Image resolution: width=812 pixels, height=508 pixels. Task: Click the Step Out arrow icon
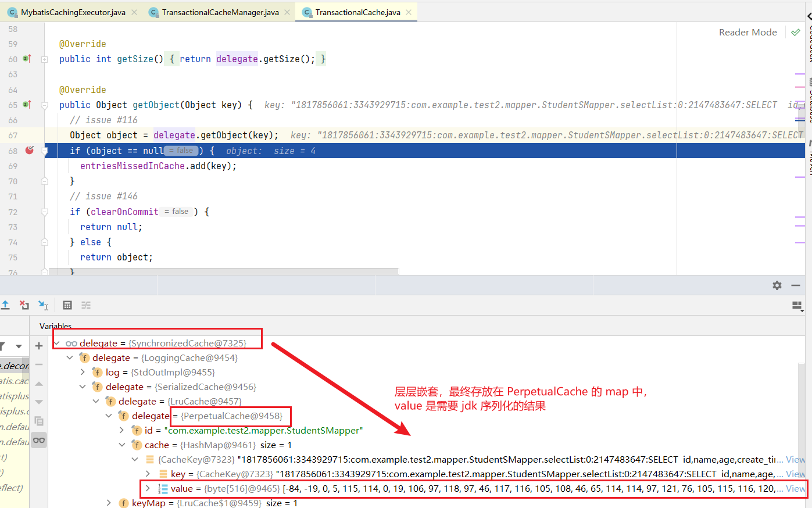pyautogui.click(x=5, y=305)
